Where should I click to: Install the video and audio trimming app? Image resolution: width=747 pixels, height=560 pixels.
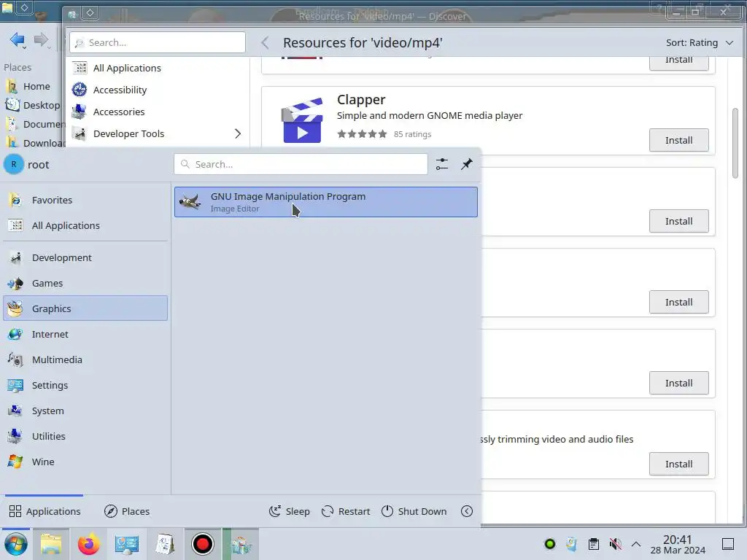click(679, 464)
